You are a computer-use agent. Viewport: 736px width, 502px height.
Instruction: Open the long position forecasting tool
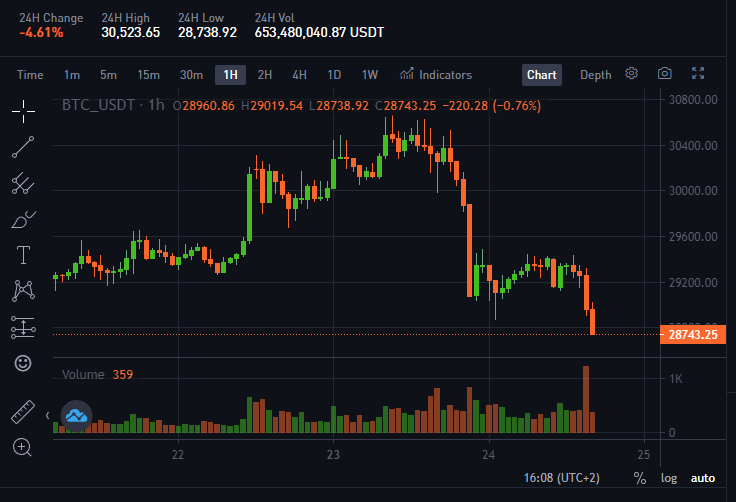click(x=23, y=327)
